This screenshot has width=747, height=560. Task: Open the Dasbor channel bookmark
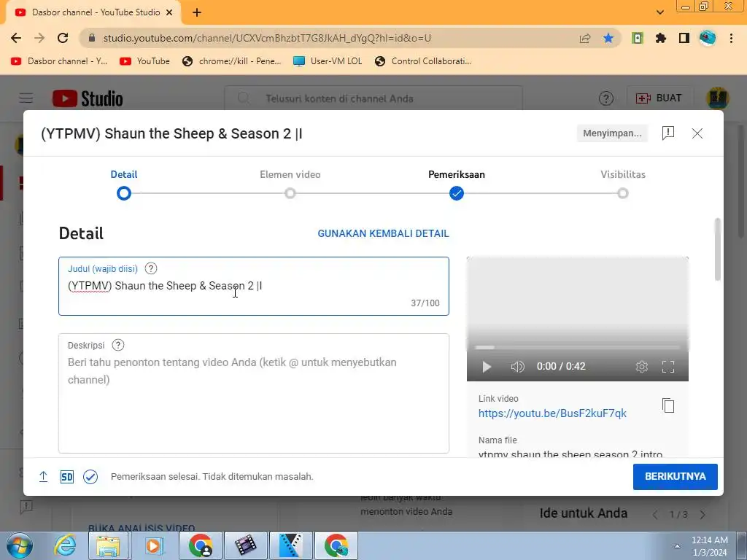pyautogui.click(x=59, y=61)
